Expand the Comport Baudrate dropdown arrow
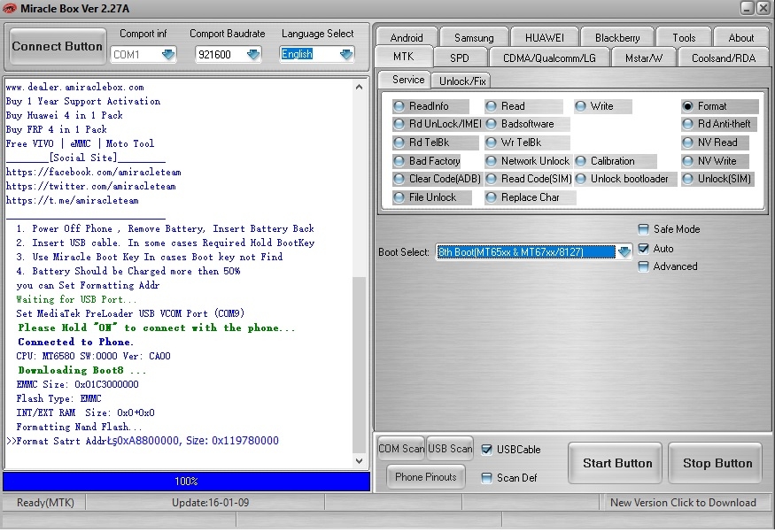This screenshot has height=532, width=775. (253, 54)
